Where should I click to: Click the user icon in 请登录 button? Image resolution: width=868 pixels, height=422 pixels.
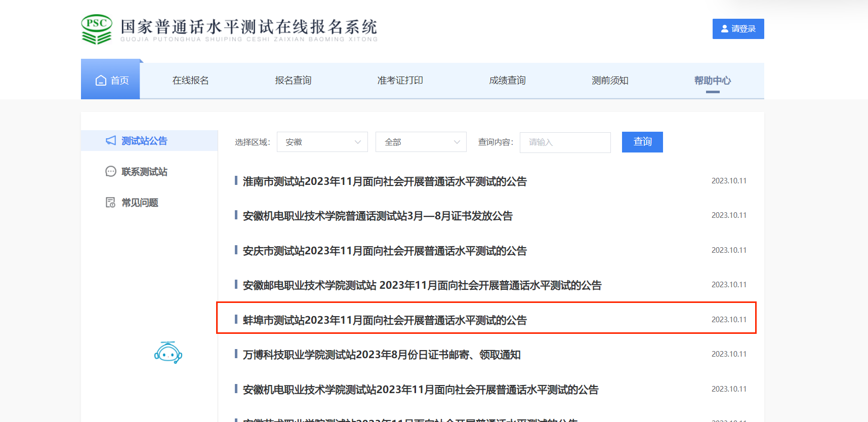(725, 29)
